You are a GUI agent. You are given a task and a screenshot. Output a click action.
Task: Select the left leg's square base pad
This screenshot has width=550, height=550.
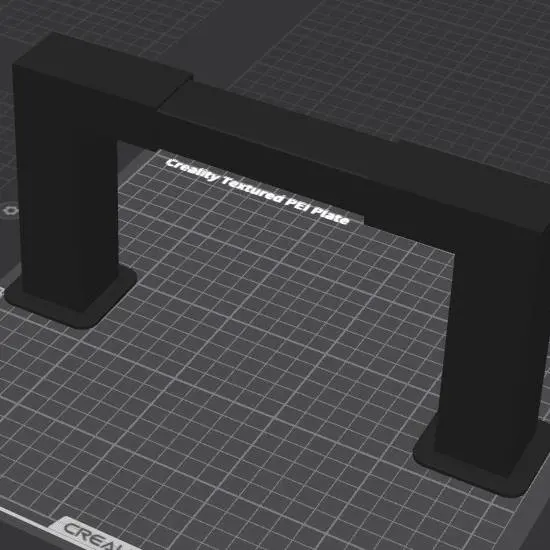[70, 298]
